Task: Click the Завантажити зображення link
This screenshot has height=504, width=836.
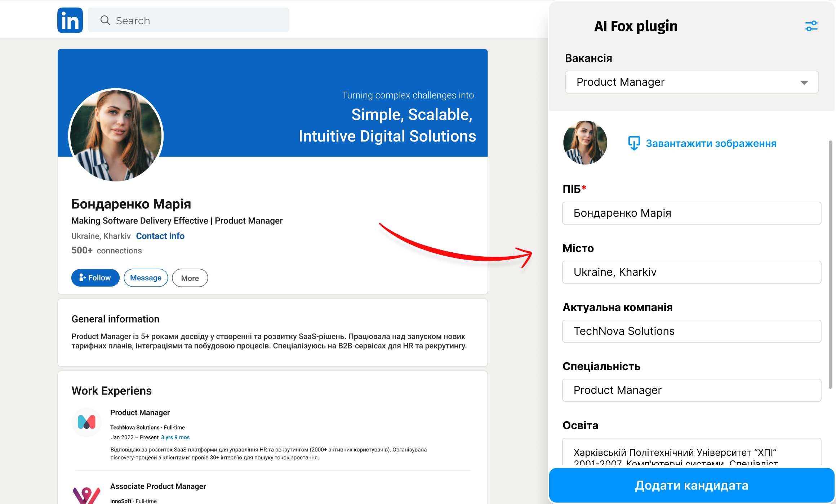Action: click(x=711, y=143)
